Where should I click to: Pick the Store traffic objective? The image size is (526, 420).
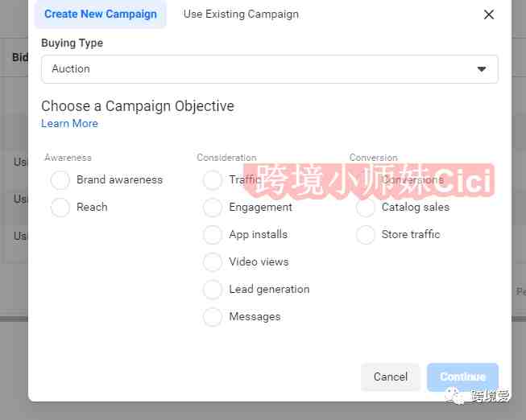(366, 235)
